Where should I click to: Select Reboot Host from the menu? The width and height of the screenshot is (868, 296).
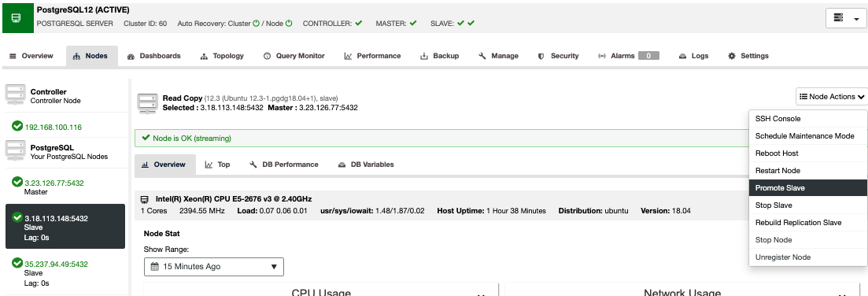coord(807,154)
